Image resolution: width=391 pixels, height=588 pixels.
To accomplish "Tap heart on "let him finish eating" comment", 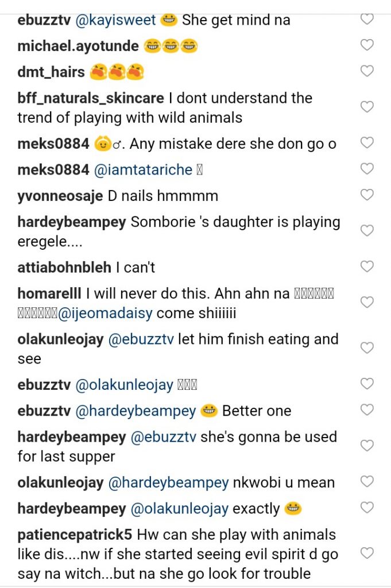I will point(366,348).
